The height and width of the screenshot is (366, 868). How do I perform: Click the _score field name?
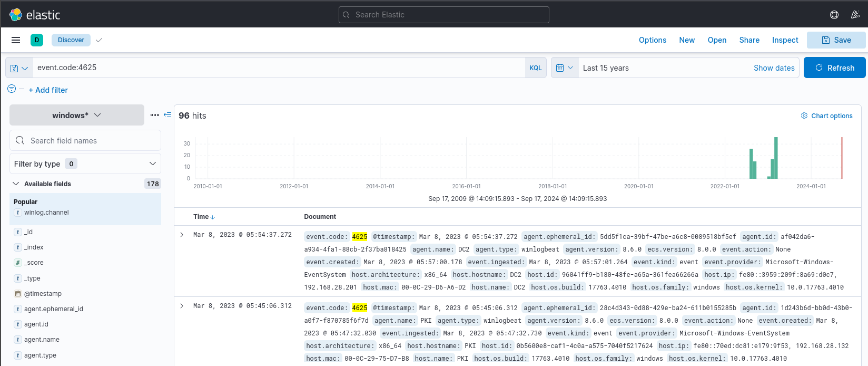click(x=34, y=263)
